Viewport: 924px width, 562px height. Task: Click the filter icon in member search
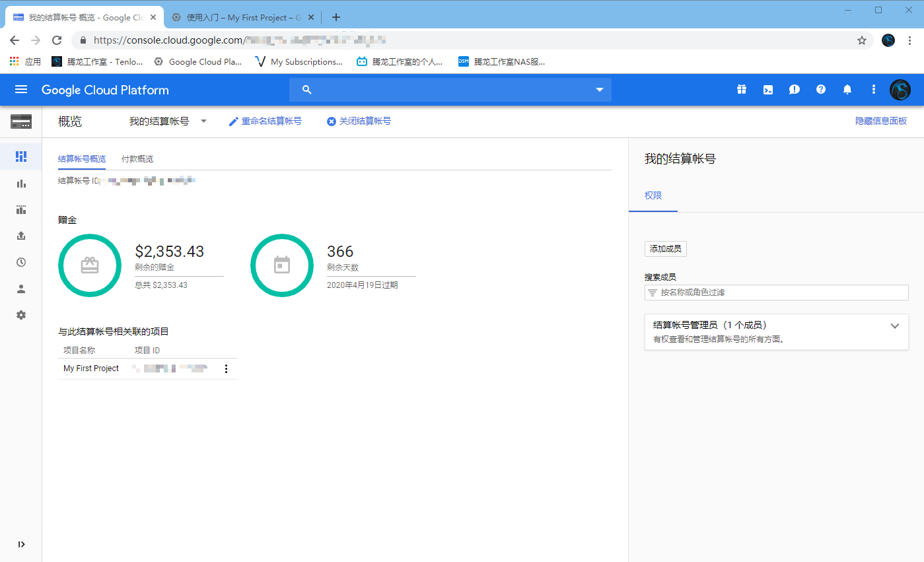click(653, 293)
